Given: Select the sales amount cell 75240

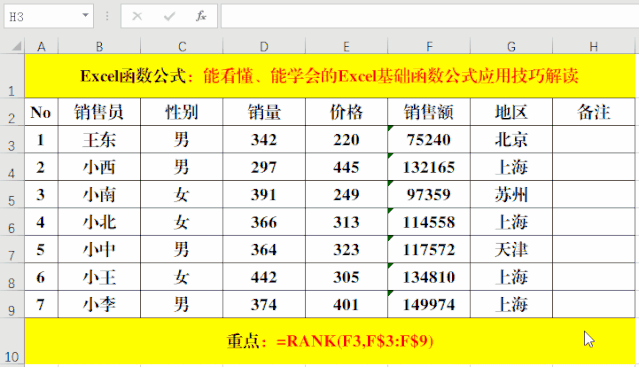Looking at the screenshot, I should (429, 140).
